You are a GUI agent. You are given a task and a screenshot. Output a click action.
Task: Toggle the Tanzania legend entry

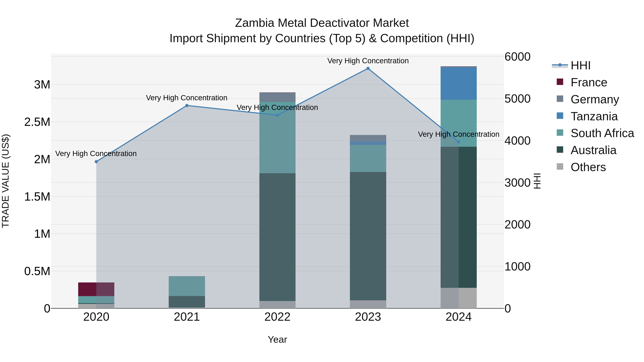587,116
